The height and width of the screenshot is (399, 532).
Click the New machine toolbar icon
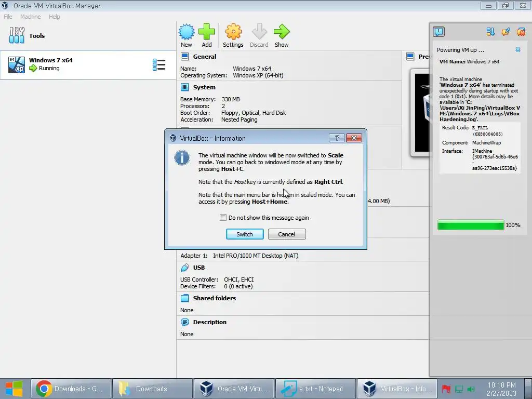coord(187,36)
